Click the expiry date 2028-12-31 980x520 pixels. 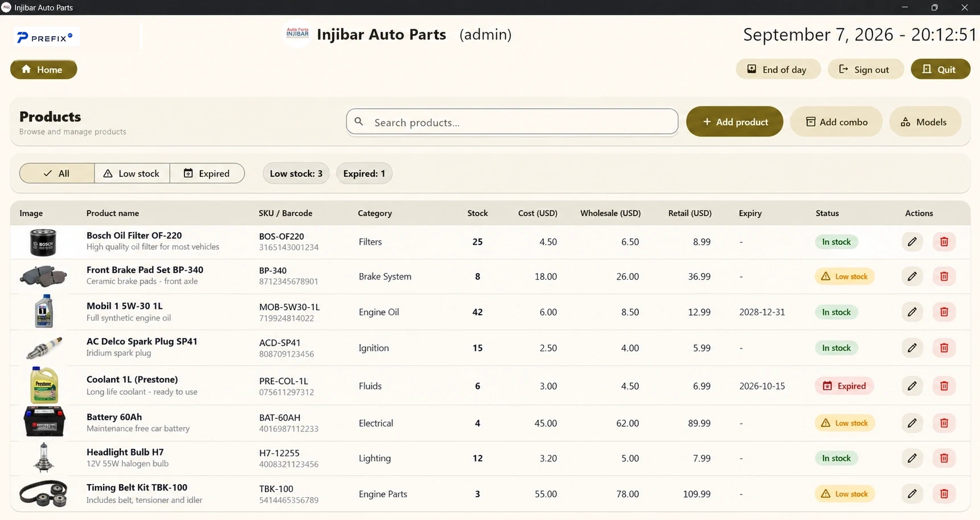[762, 312]
